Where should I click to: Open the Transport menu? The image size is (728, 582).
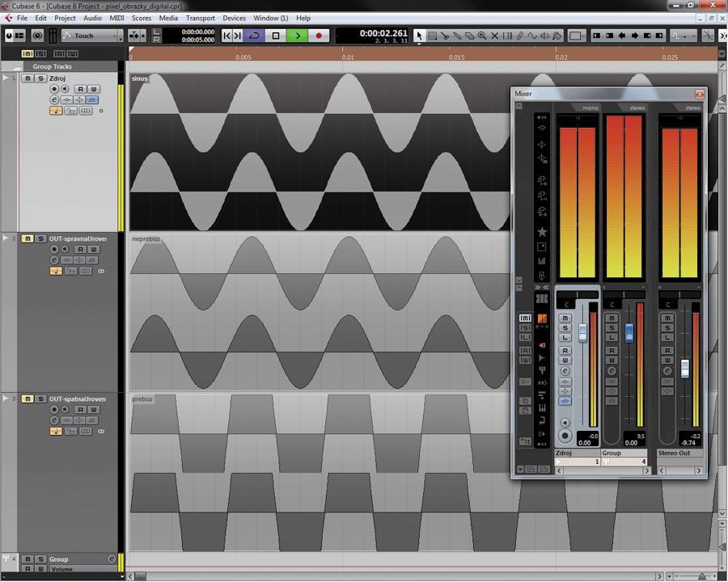pyautogui.click(x=201, y=18)
